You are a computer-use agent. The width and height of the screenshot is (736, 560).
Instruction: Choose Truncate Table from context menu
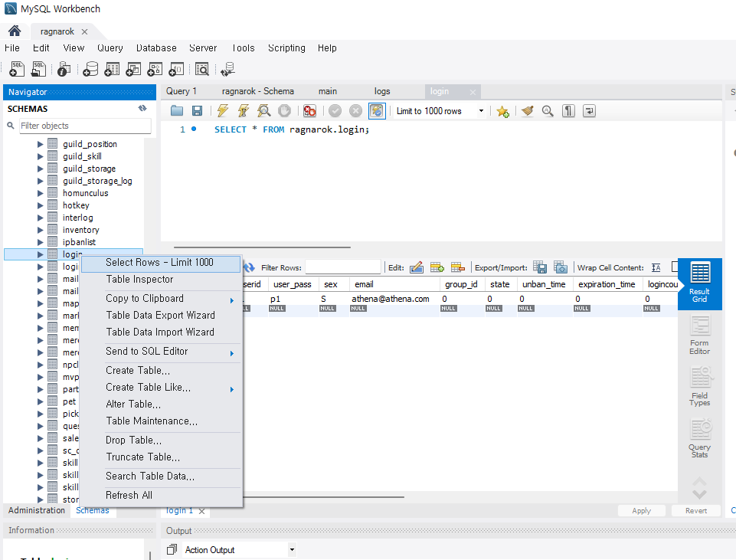[x=161, y=457]
